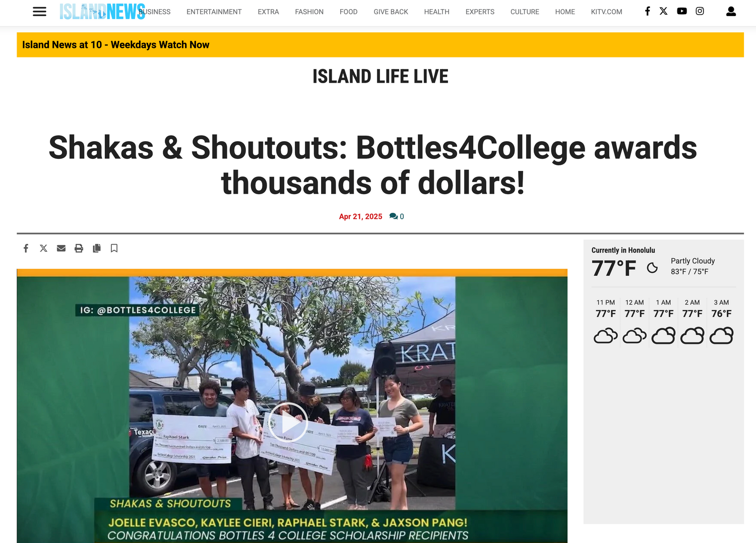Share article on Facebook below headline
This screenshot has height=543, width=756.
26,248
